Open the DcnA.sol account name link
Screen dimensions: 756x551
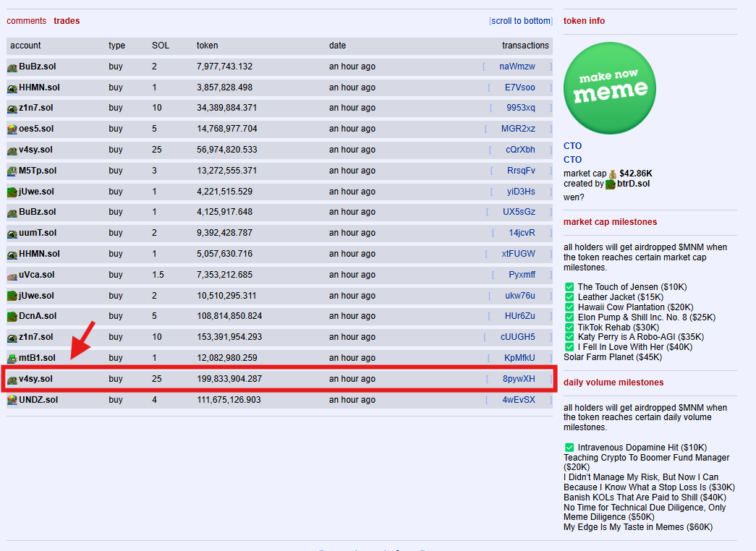(38, 316)
